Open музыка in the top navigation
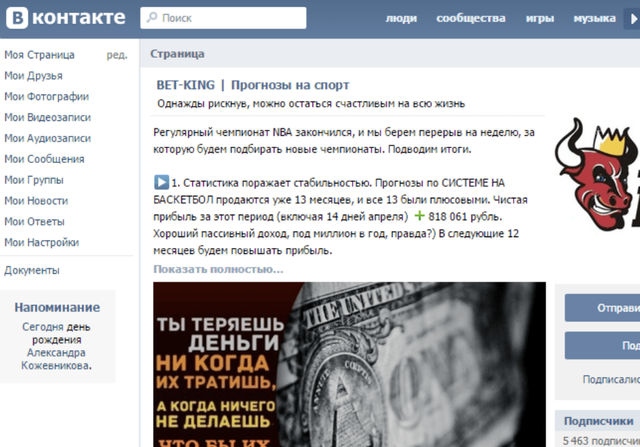Viewport: 640px width, 447px height. pos(594,18)
